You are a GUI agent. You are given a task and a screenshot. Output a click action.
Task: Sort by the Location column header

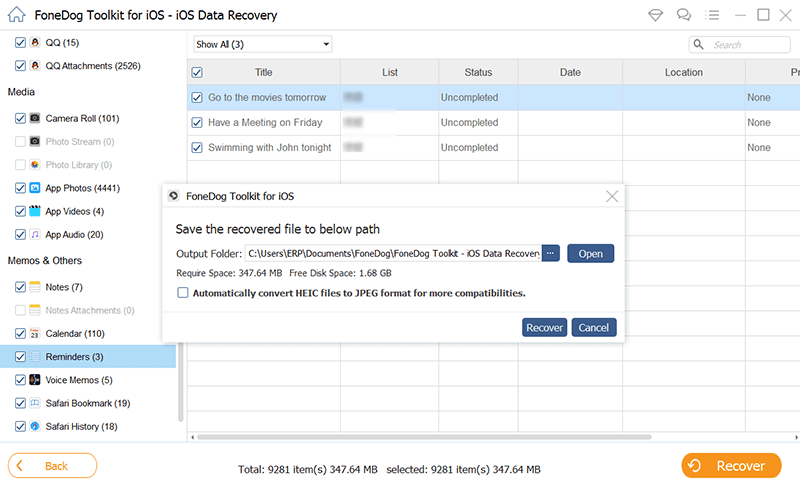pyautogui.click(x=684, y=72)
